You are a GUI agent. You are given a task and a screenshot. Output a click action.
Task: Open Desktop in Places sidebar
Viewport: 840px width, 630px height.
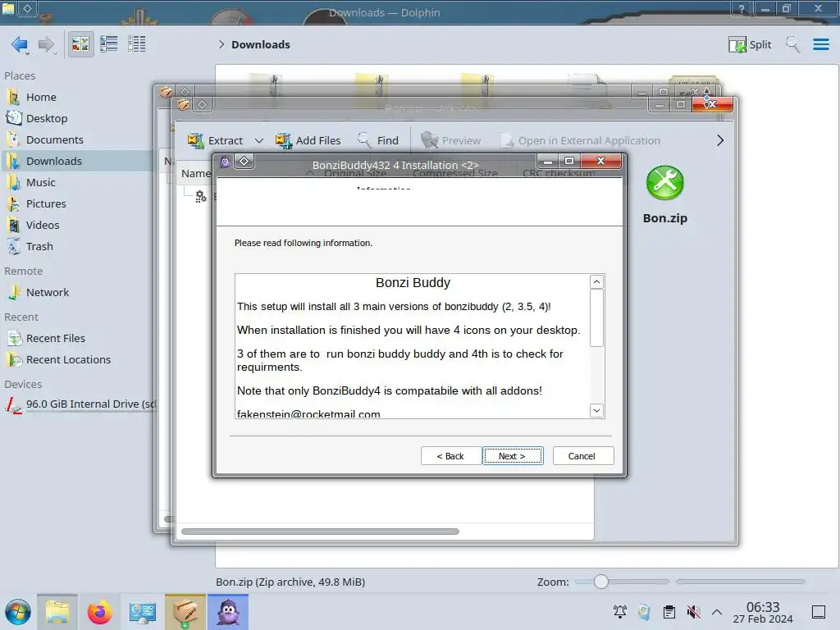click(x=47, y=118)
